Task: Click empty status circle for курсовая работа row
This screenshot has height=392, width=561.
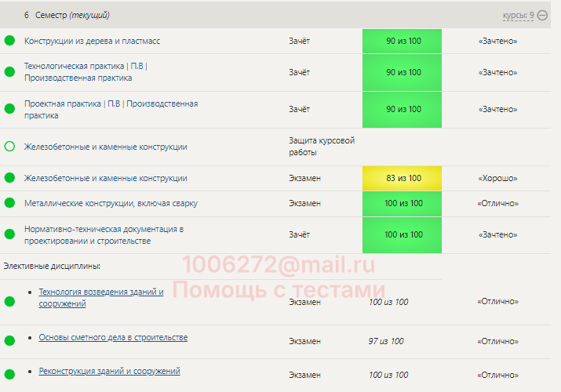Action: coord(9,147)
